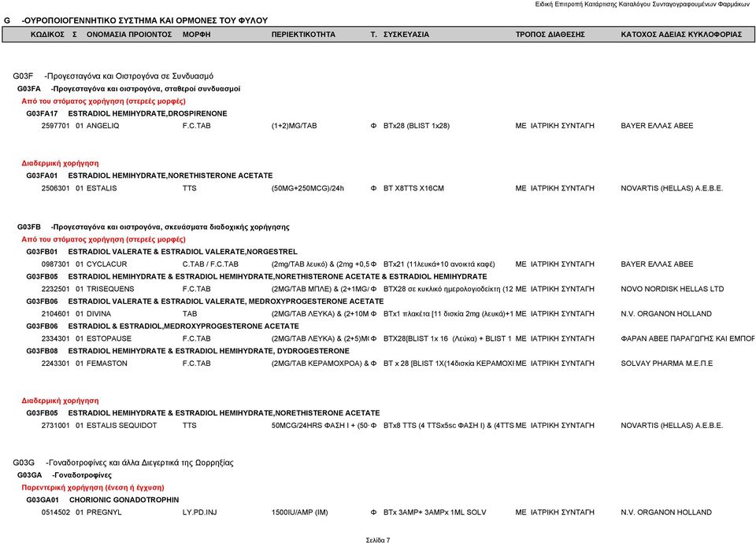Click the product name ESTALIS SEQUIDOT
The height and width of the screenshot is (543, 756).
click(121, 426)
